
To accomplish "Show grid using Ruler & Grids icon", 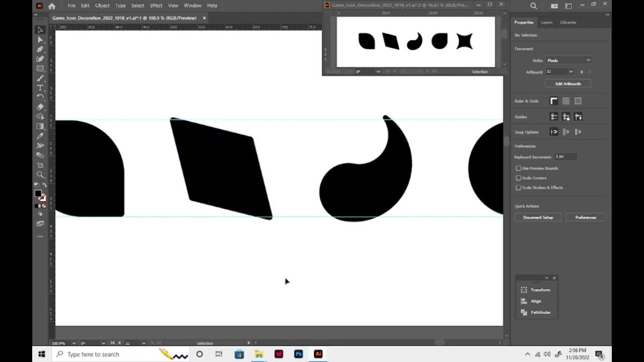I will pos(566,101).
